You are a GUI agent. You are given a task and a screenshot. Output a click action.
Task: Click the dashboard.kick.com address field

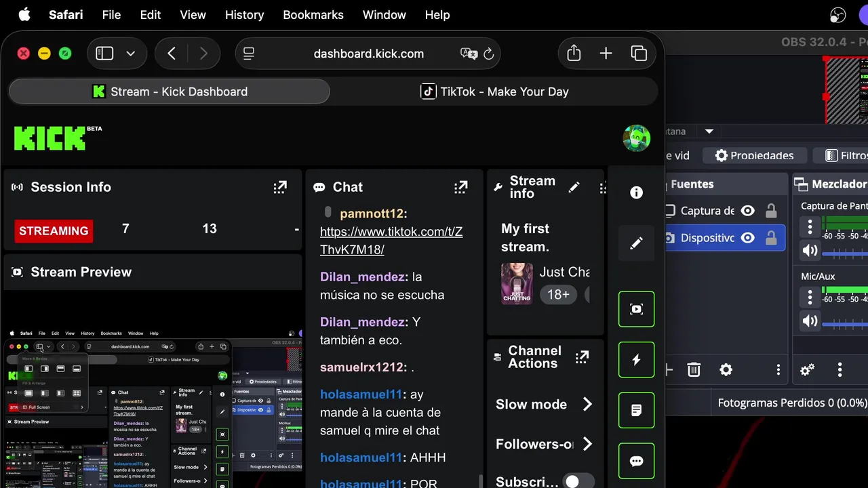click(x=368, y=54)
